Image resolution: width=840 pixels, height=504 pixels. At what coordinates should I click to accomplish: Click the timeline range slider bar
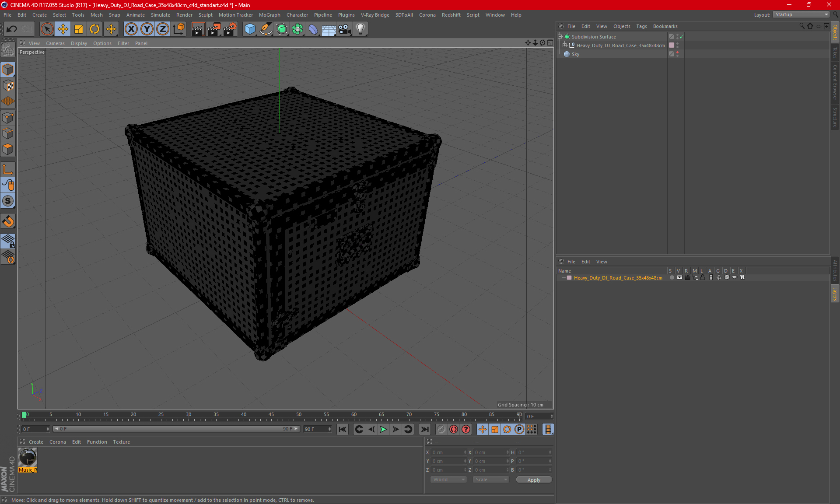pyautogui.click(x=176, y=429)
